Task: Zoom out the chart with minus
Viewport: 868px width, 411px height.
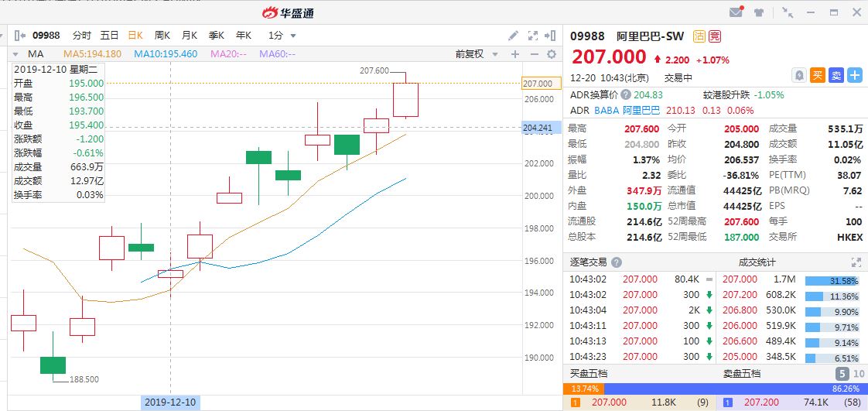Action: tap(535, 53)
